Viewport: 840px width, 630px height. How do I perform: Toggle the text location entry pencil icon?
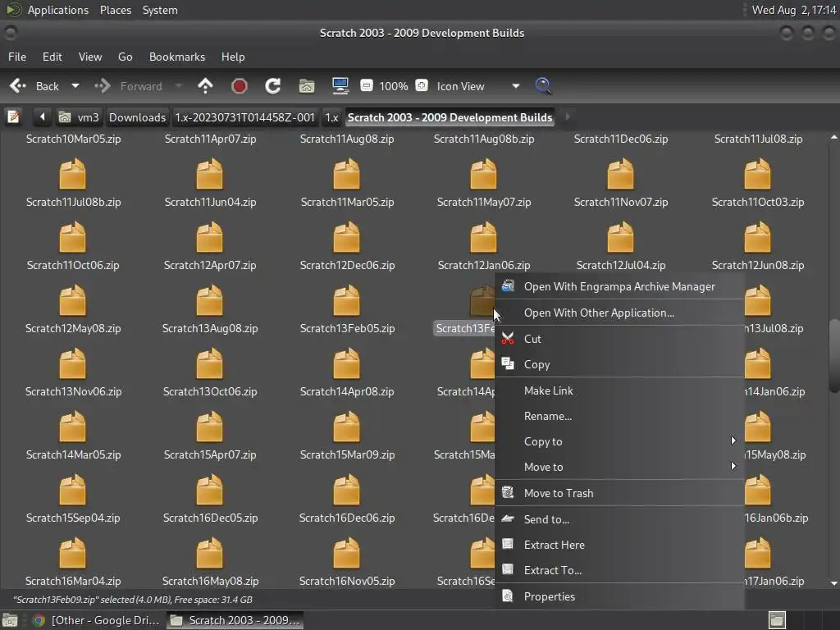pos(13,116)
